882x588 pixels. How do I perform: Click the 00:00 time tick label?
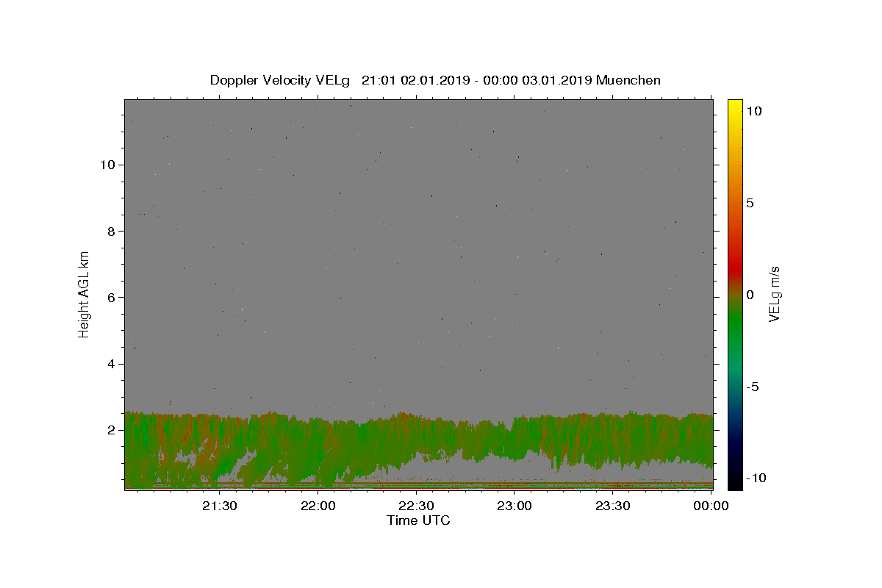(711, 506)
